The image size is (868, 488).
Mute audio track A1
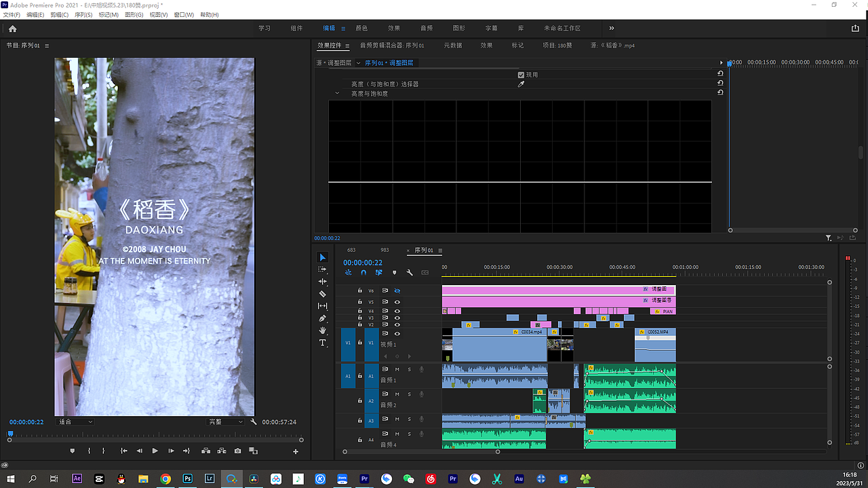[397, 369]
